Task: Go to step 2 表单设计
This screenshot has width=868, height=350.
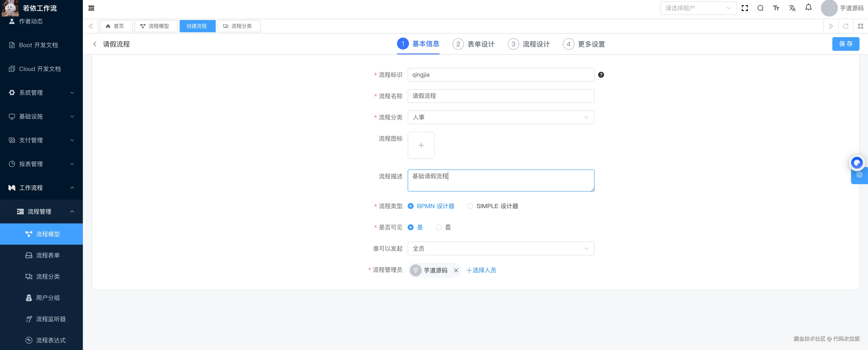Action: (x=473, y=44)
